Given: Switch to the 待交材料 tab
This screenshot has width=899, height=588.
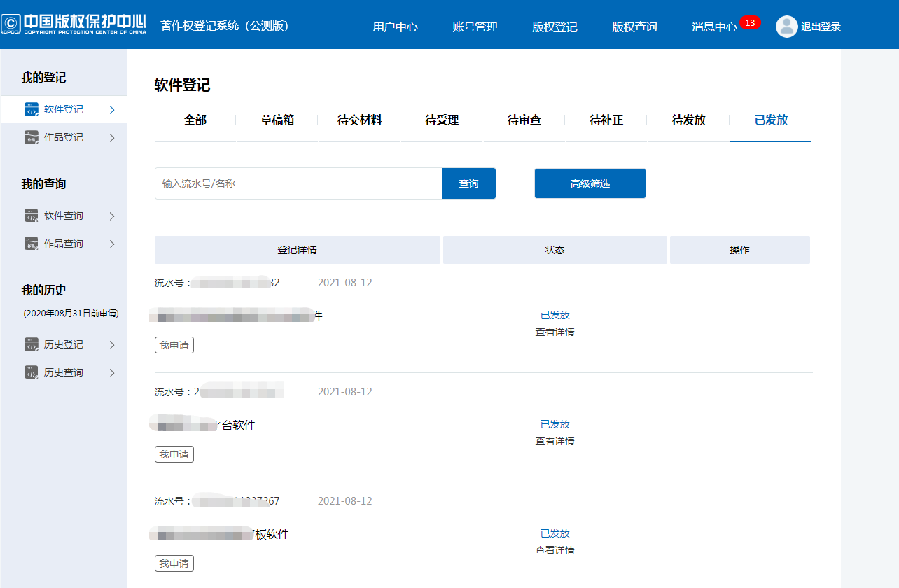Looking at the screenshot, I should click(360, 120).
